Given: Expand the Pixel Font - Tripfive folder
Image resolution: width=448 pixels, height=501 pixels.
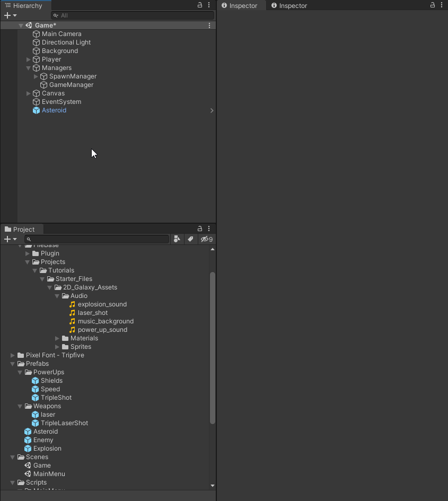Looking at the screenshot, I should (x=12, y=355).
